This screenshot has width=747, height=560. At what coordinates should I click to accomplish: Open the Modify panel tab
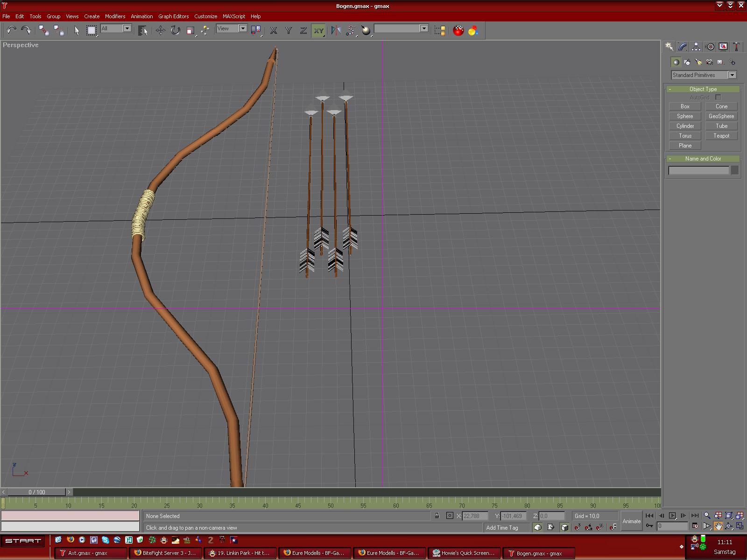(x=683, y=47)
